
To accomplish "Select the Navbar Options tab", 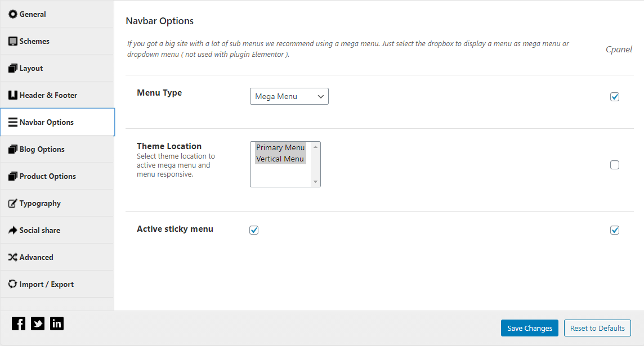I will 57,122.
